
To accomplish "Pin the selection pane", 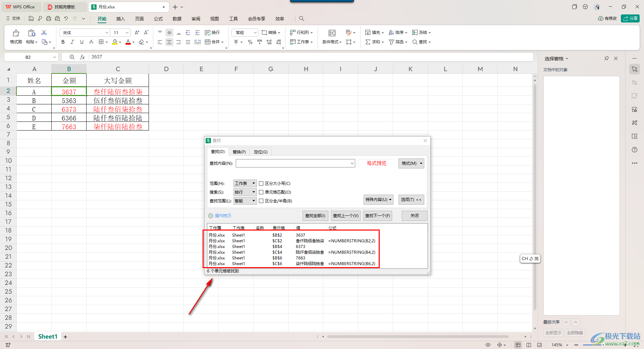I will pos(606,58).
